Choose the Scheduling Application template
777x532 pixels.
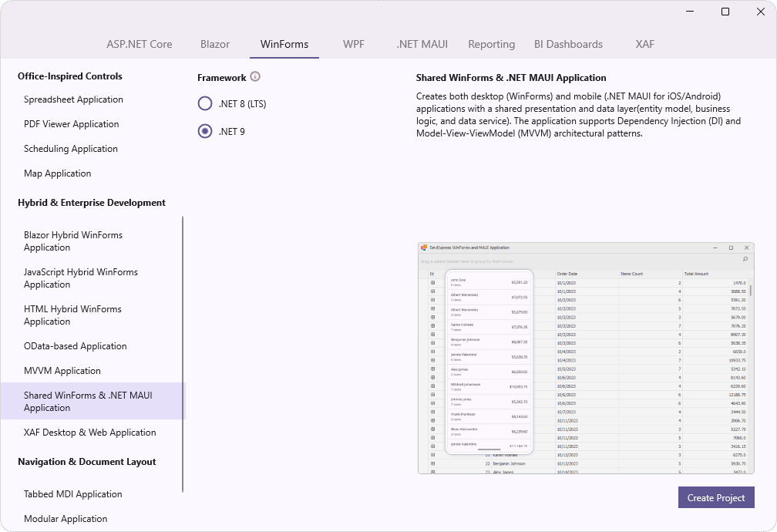[70, 148]
